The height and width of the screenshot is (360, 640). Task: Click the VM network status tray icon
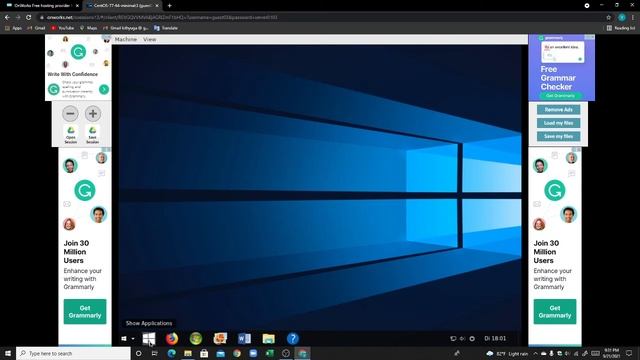point(453,338)
